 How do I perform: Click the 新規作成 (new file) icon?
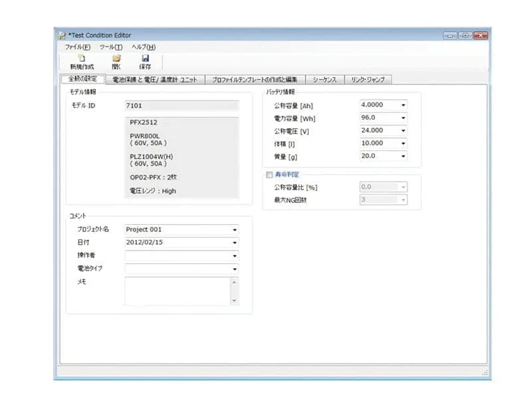coord(81,61)
